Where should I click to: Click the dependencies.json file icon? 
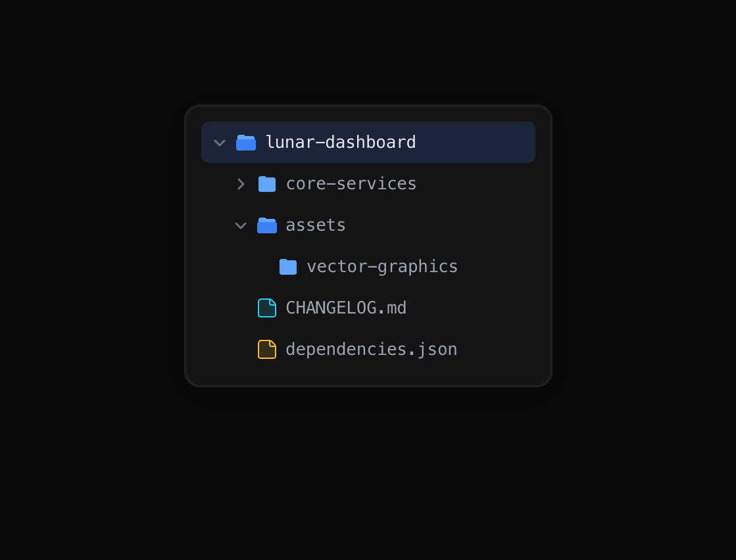(x=267, y=349)
